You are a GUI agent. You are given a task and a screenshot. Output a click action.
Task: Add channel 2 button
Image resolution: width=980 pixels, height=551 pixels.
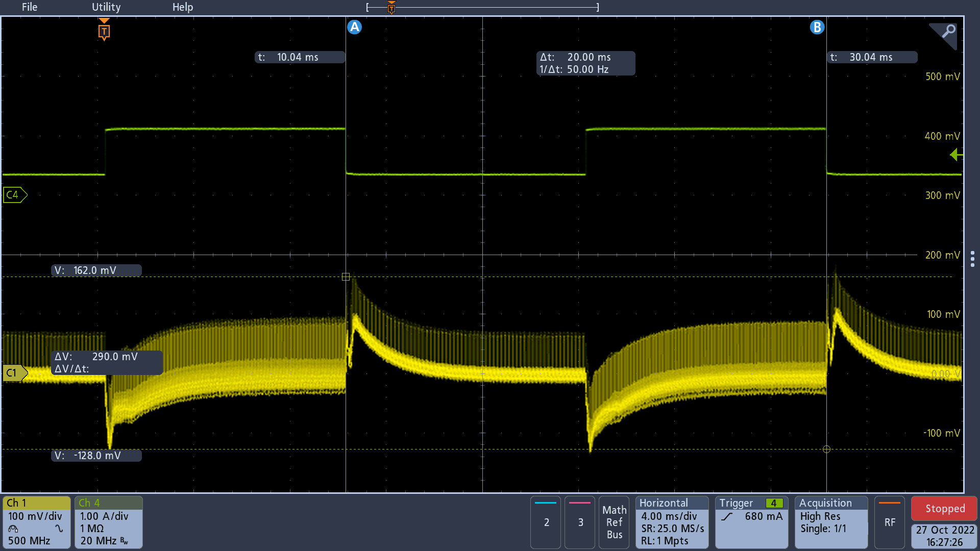546,522
